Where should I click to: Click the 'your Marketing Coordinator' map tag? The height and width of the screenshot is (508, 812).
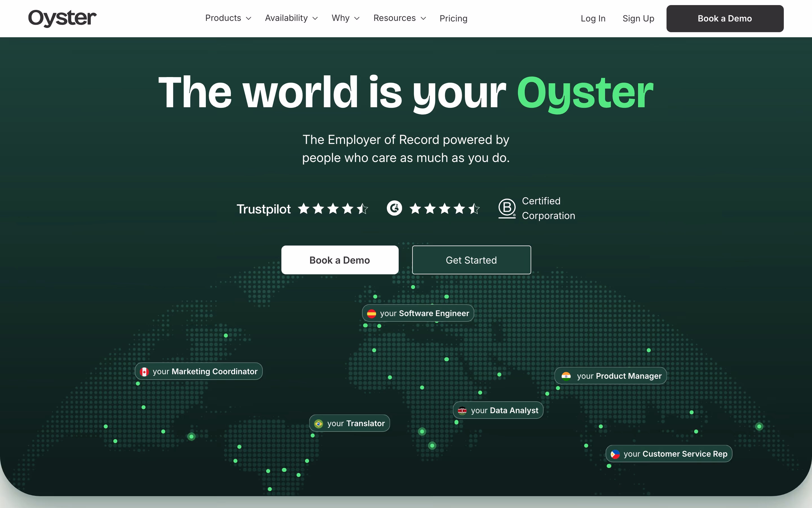click(x=199, y=372)
